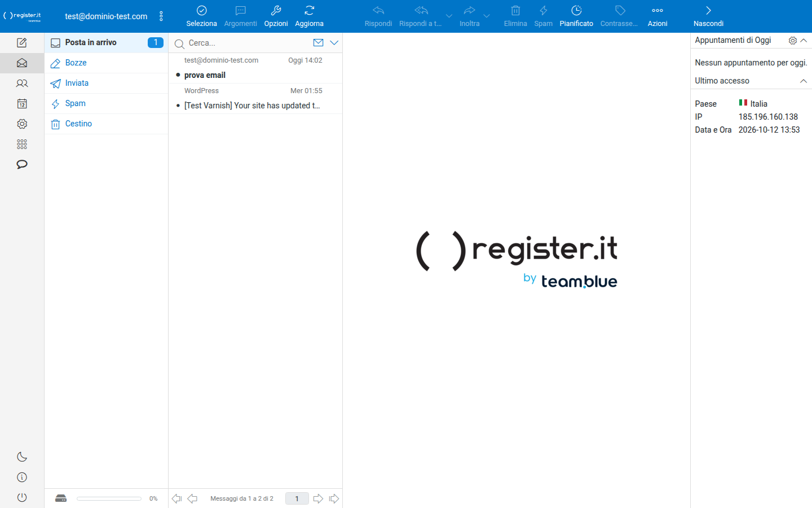Open the Cestino folder
Screen dimensions: 812x508
coord(106,124)
